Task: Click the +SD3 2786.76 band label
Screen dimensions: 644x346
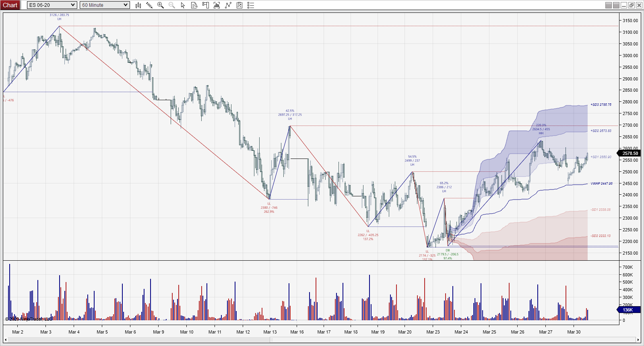Action: coord(601,105)
